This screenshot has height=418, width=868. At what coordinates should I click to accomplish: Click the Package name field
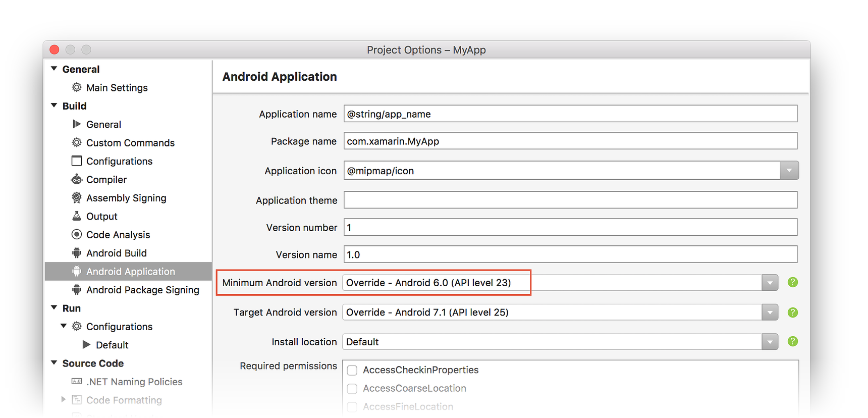pos(571,141)
